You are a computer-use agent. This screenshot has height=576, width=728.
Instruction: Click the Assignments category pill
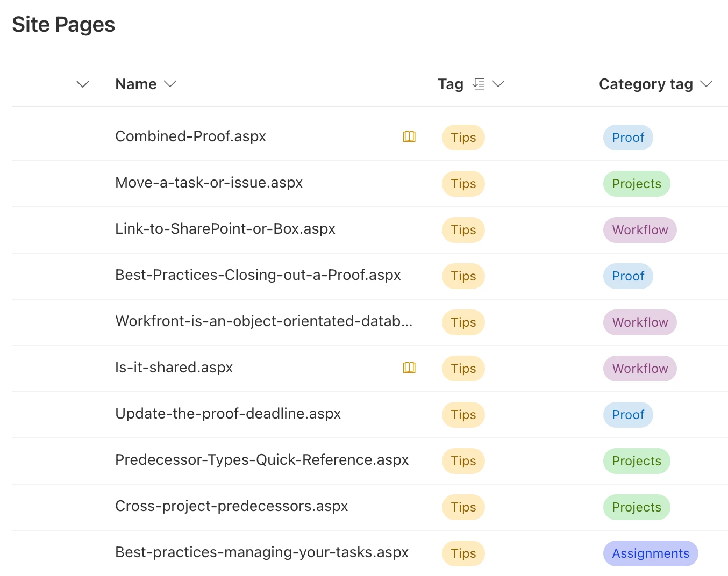click(650, 553)
